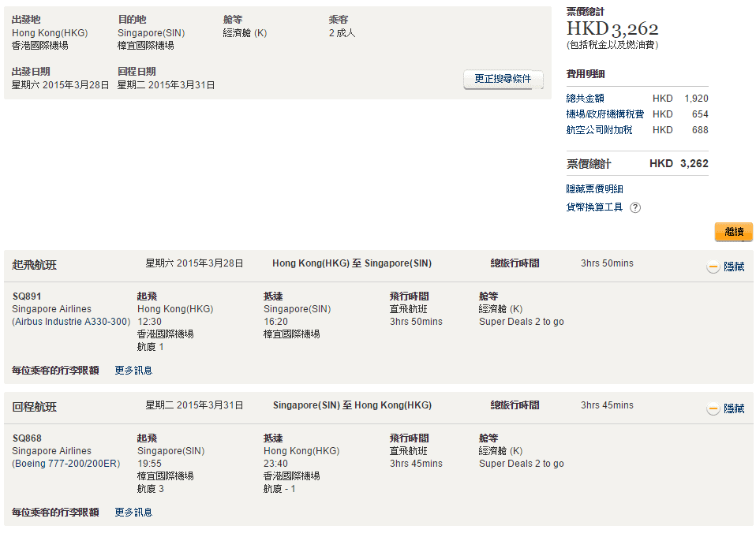Collapse 回程航班 section using the 隱藏 text
Viewport: 756px width, 537px height.
point(734,409)
